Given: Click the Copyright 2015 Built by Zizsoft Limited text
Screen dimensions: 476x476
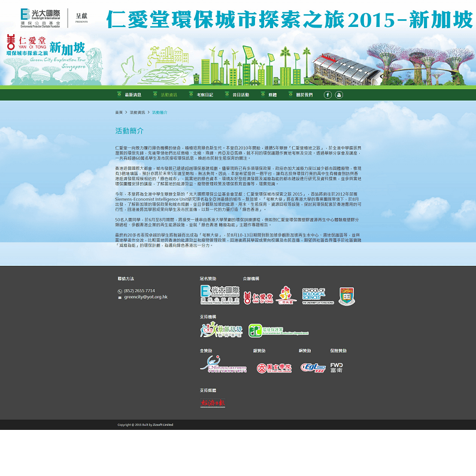Looking at the screenshot, I should (145, 425).
